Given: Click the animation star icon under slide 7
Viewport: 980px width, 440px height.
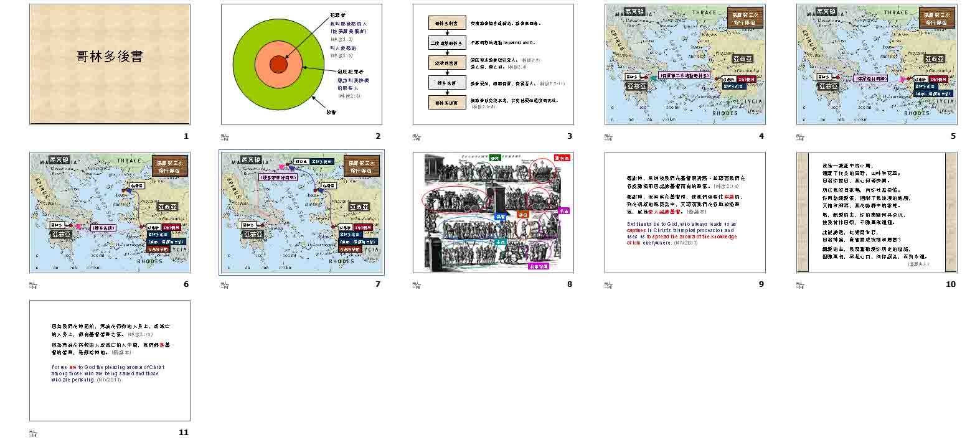Looking at the screenshot, I should 225,285.
